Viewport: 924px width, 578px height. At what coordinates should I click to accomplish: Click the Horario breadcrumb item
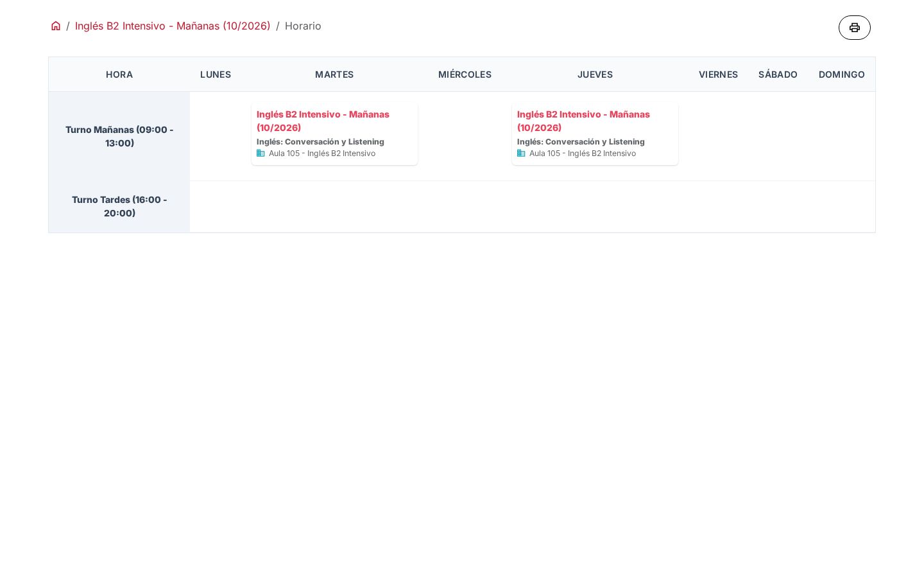[x=303, y=26]
